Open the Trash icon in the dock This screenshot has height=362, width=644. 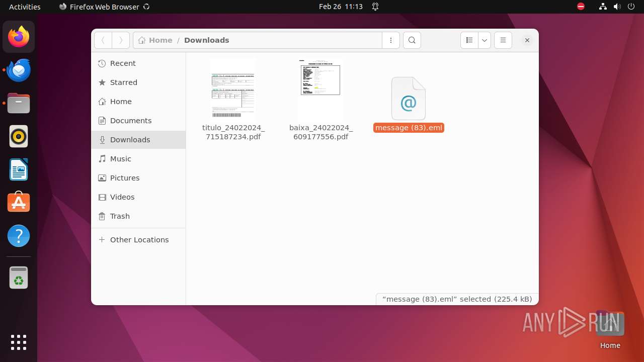click(x=19, y=278)
